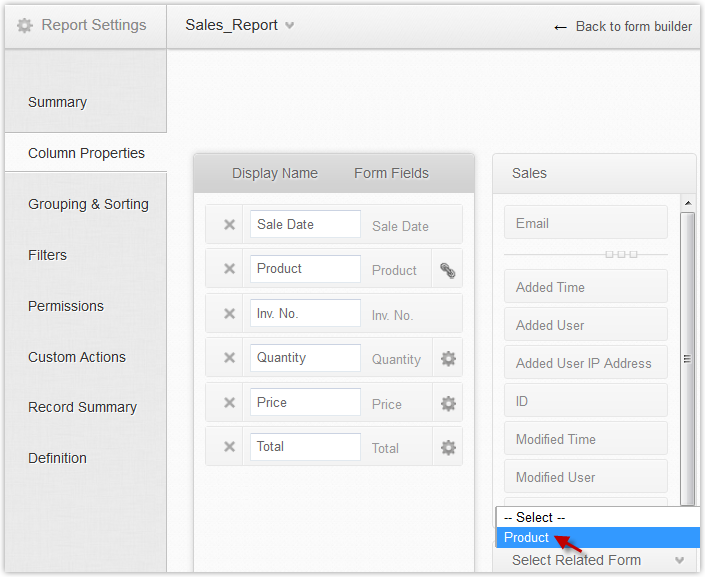Click the Report Settings gear icon
Viewport: 705px width, 577px height.
point(25,26)
